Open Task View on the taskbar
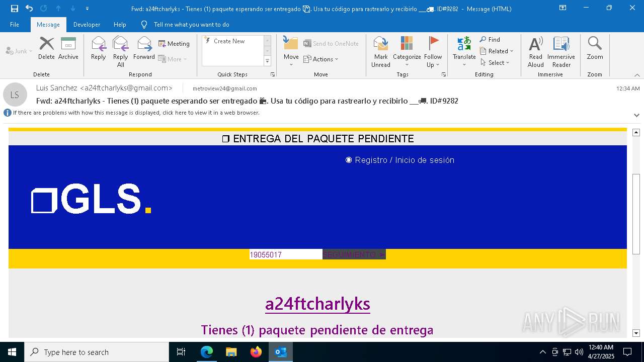 [181, 352]
